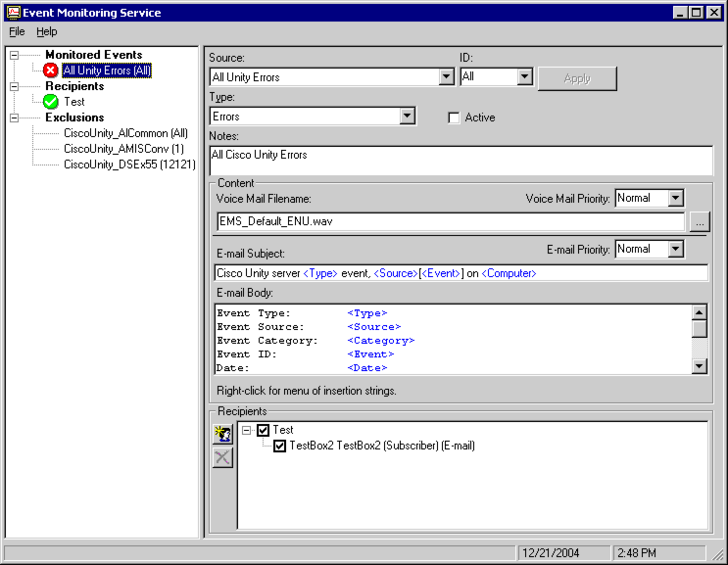The image size is (728, 565).
Task: Click into the Notes text field
Action: point(461,161)
